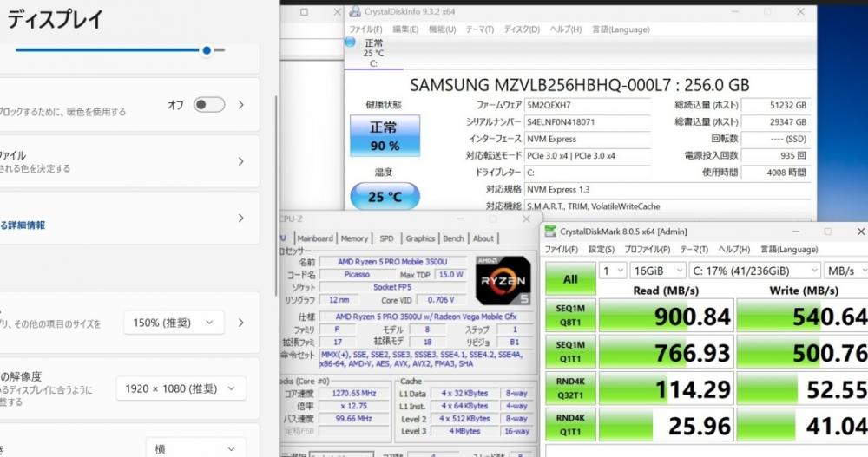The image size is (868, 457).
Task: Open テーマ(T) menu in CrystalDiskMark
Action: pyautogui.click(x=694, y=250)
